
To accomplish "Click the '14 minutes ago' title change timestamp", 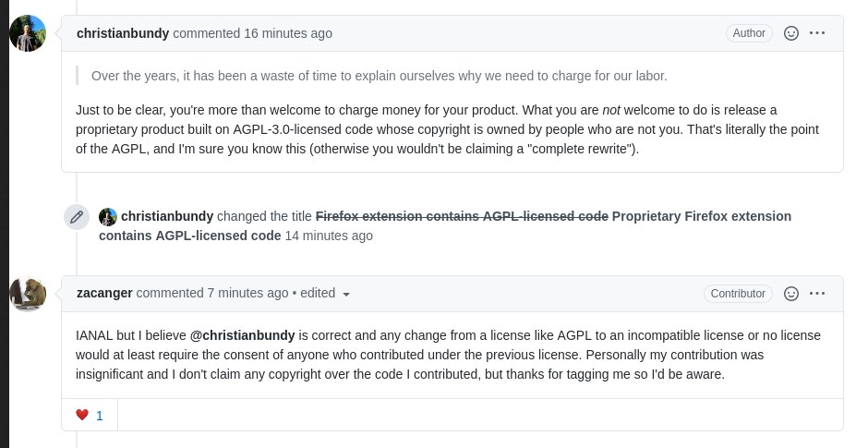I will (329, 236).
